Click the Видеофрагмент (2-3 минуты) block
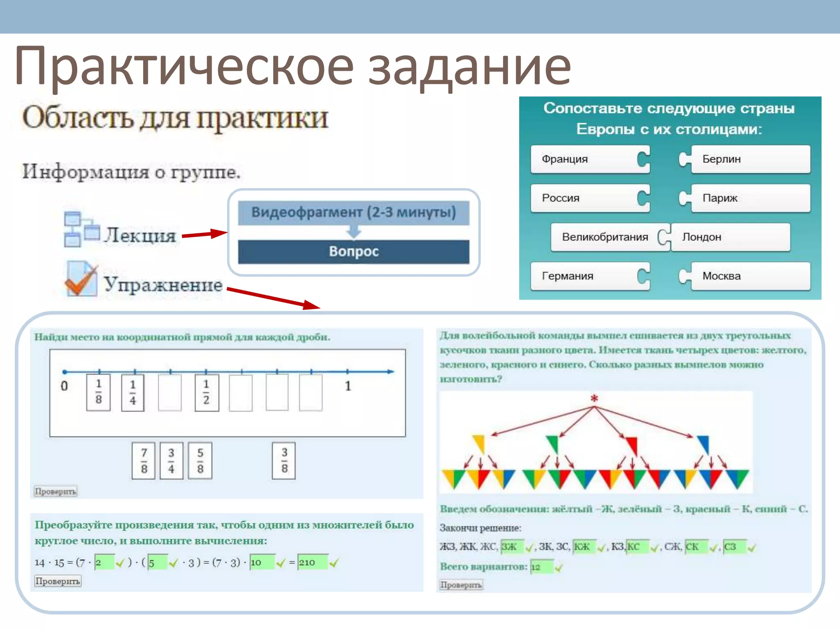This screenshot has height=630, width=840. coord(354,212)
